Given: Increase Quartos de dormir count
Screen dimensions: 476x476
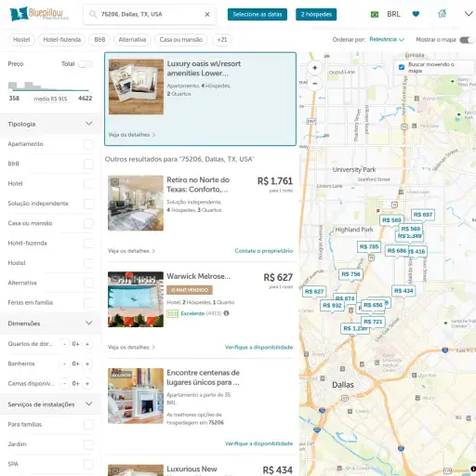Looking at the screenshot, I should click(87, 344).
